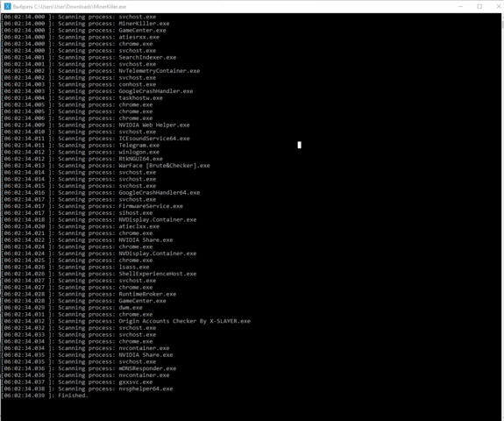Select the 'nvsphelper64.exe' process line

(87, 389)
